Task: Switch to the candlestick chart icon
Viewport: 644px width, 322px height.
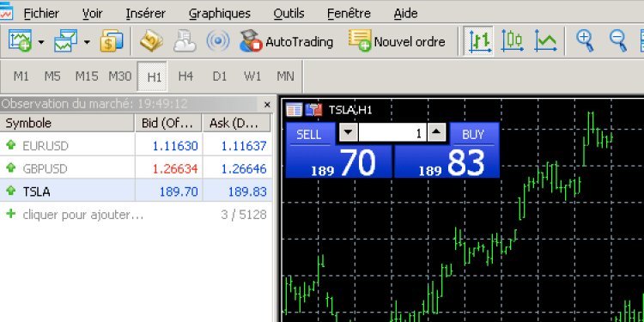Action: point(512,41)
